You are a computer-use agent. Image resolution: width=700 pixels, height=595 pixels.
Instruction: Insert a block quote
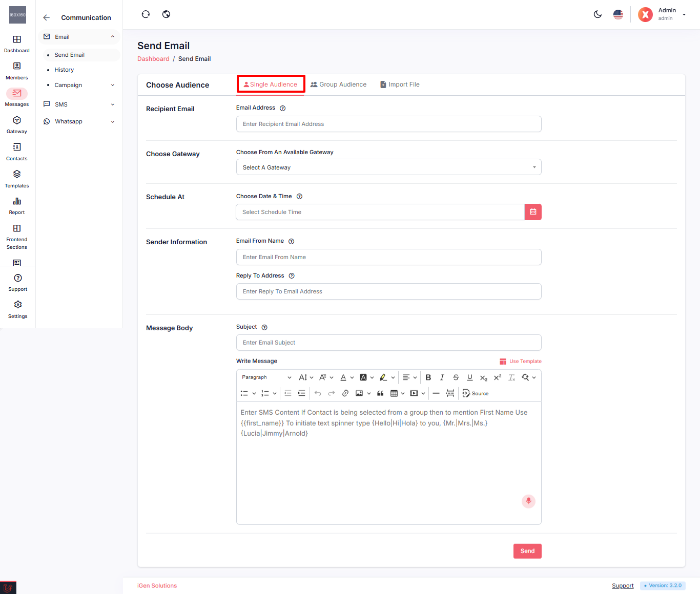[x=380, y=393]
